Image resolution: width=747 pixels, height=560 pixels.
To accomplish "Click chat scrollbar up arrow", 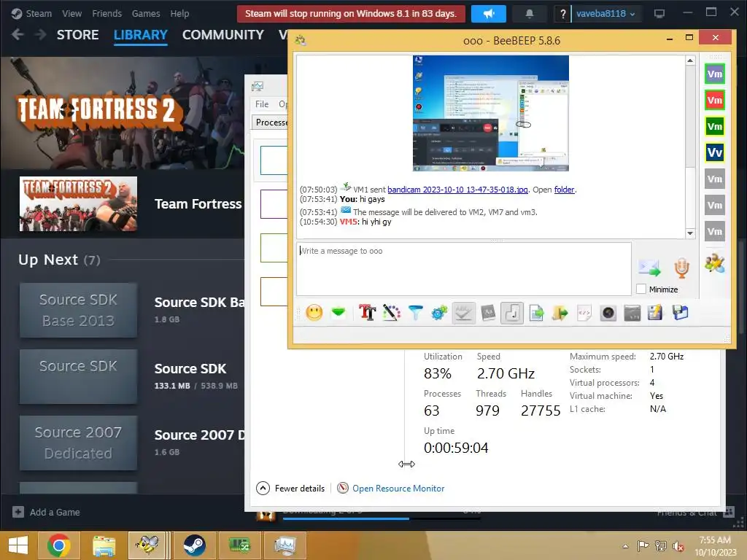I will point(690,61).
